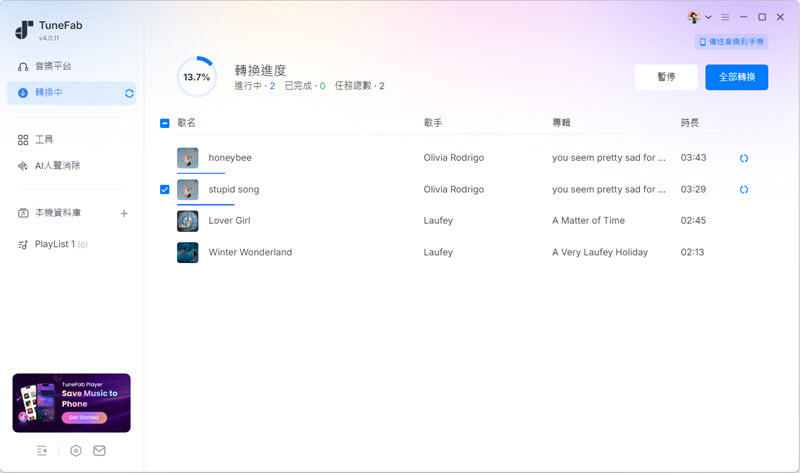Viewport: 800px width, 473px height.
Task: Click the honeybee album thumbnail
Action: tap(188, 158)
